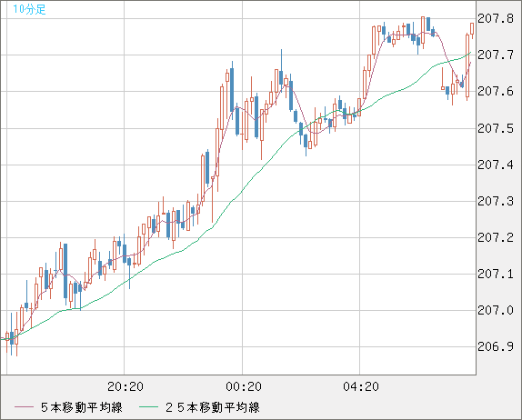This screenshot has width=522, height=420.
Task: Click the 207.6 price axis label
Action: [x=496, y=92]
